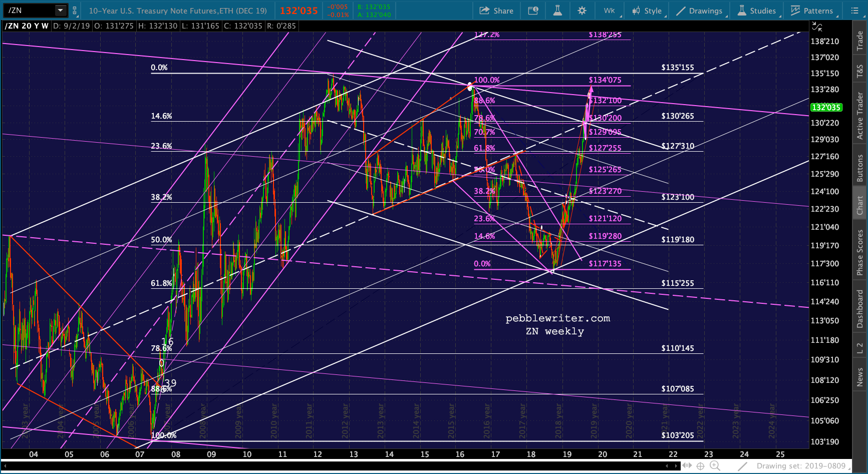Toggle the time axis expand arrows icon

point(687,466)
